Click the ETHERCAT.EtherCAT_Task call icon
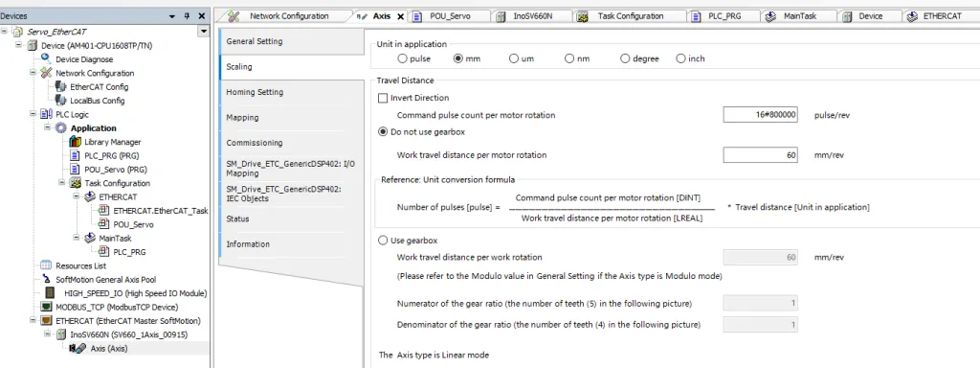 coord(103,211)
